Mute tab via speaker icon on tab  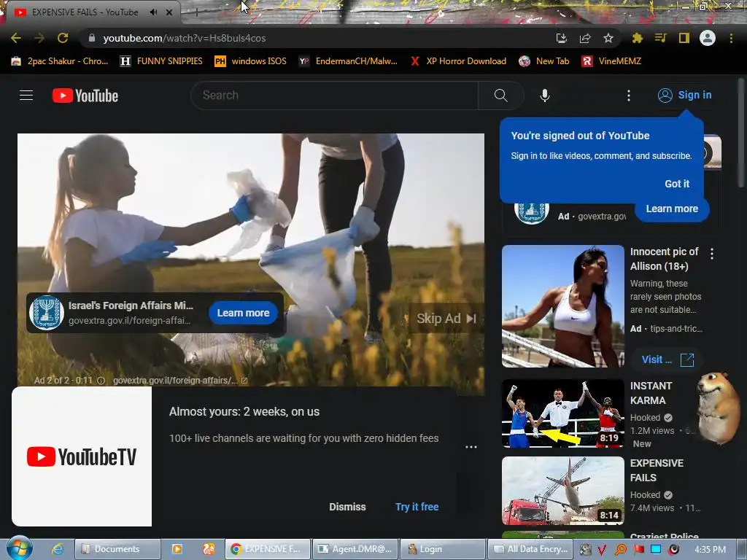pyautogui.click(x=153, y=12)
